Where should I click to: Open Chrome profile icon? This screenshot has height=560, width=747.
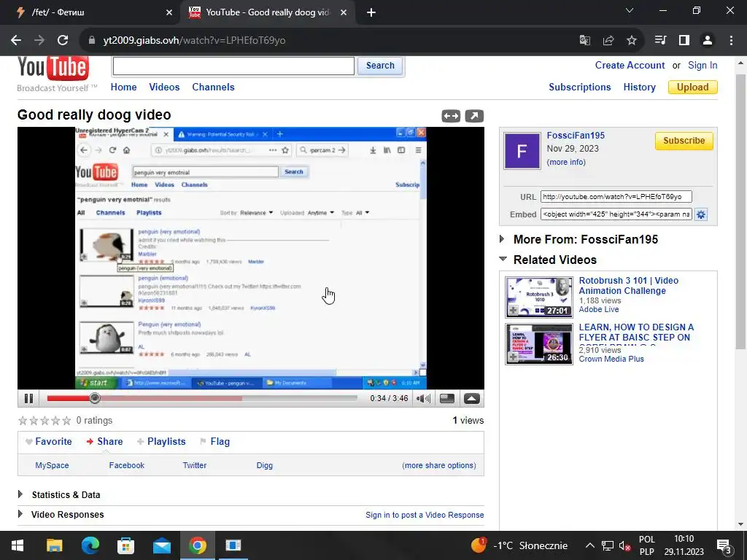(708, 41)
